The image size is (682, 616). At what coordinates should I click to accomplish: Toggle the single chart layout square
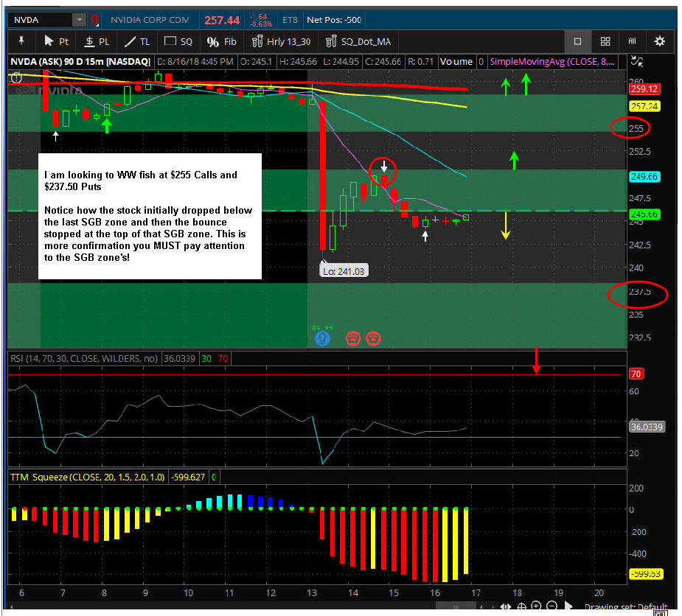pos(577,41)
